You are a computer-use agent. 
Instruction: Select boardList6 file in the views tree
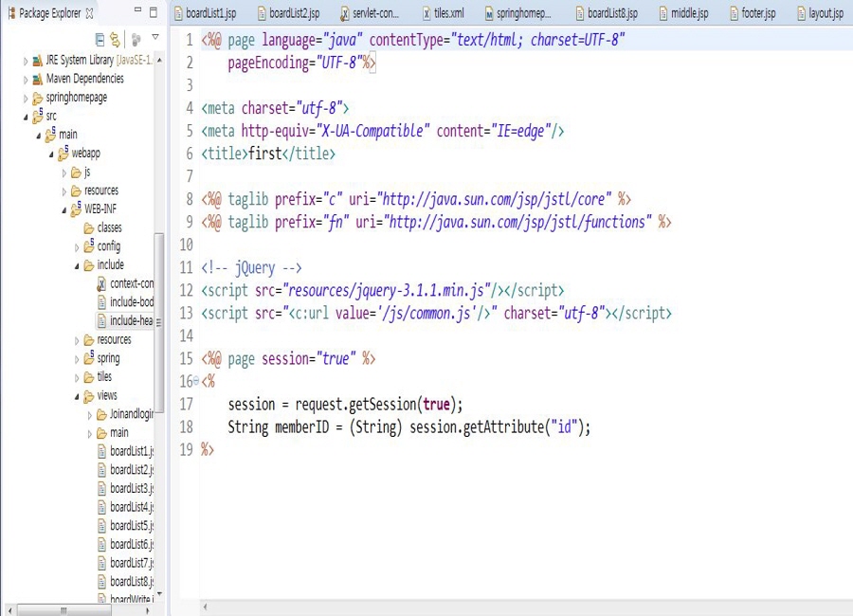126,544
